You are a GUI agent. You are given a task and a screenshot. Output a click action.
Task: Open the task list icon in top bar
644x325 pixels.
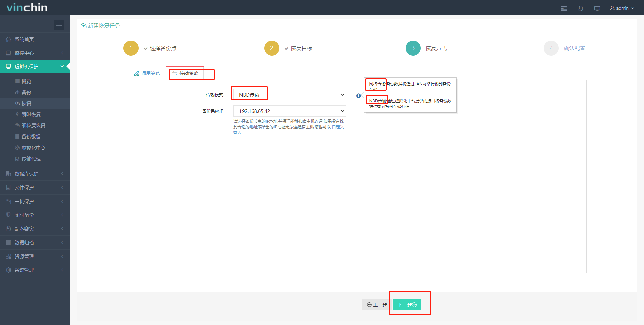(x=564, y=8)
